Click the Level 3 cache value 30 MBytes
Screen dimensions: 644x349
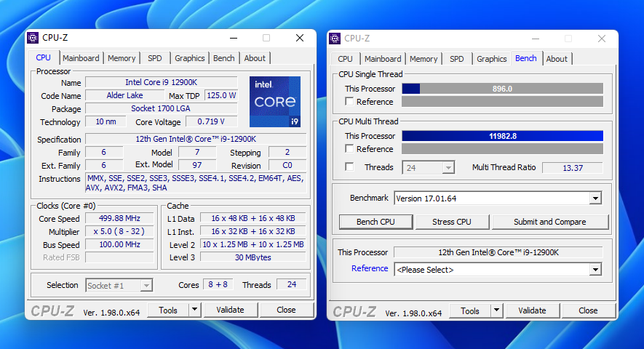click(253, 257)
